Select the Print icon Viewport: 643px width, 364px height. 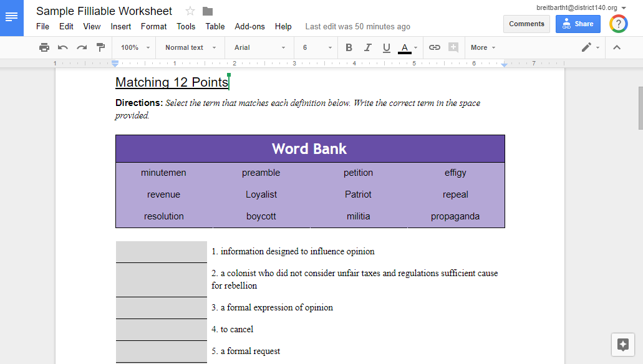44,47
